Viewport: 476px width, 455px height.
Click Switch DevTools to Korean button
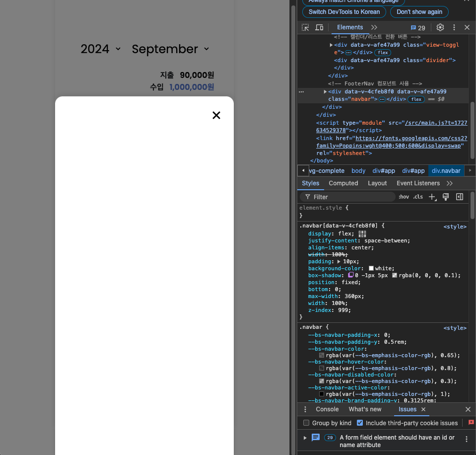[x=344, y=12]
